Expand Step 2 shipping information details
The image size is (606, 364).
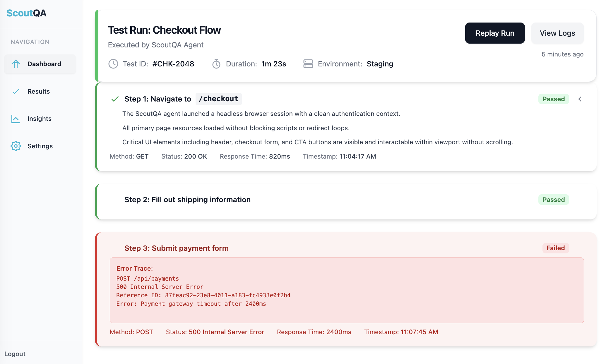point(187,200)
